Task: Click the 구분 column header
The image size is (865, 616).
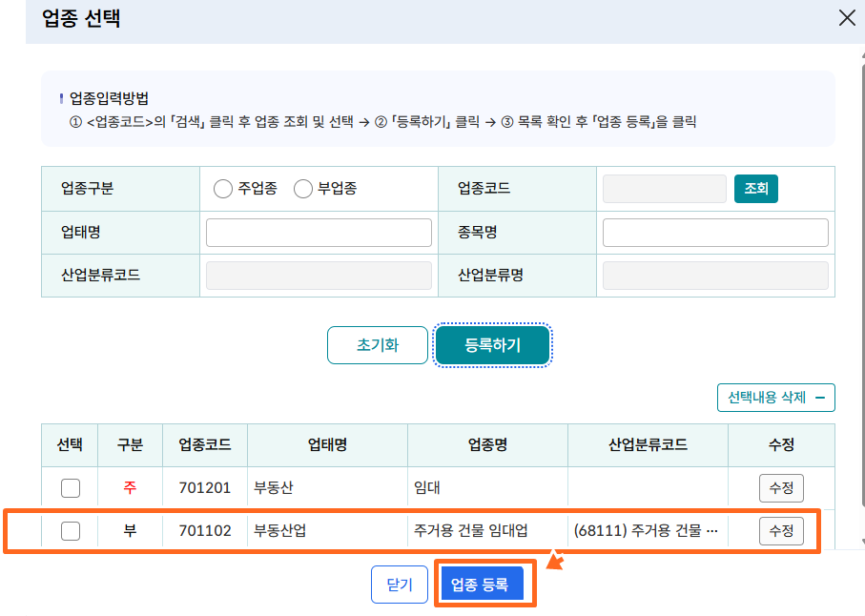Action: (x=131, y=445)
